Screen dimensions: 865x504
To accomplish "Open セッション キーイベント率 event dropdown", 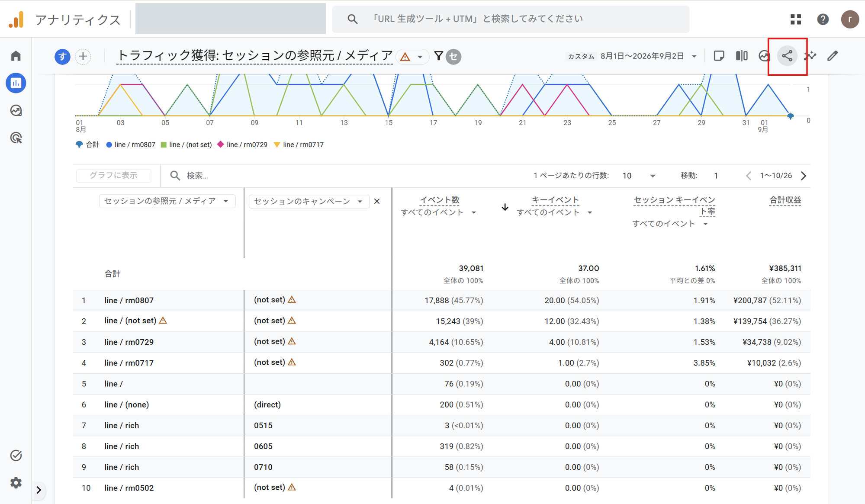I will [x=670, y=224].
